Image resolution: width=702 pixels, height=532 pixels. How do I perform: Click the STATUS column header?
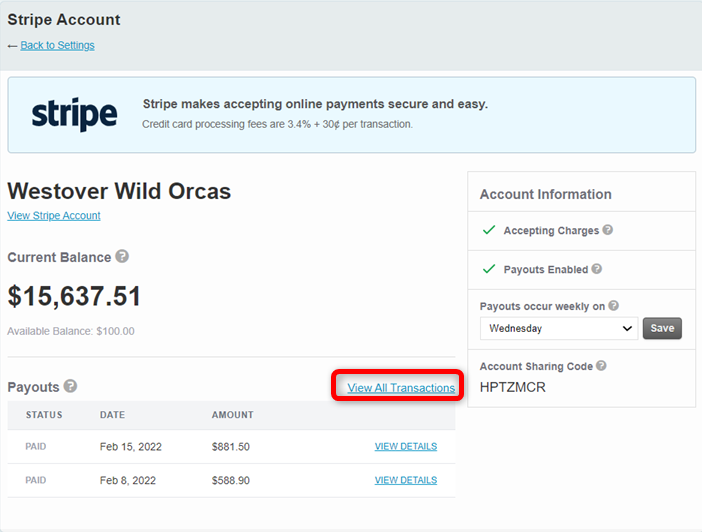44,415
